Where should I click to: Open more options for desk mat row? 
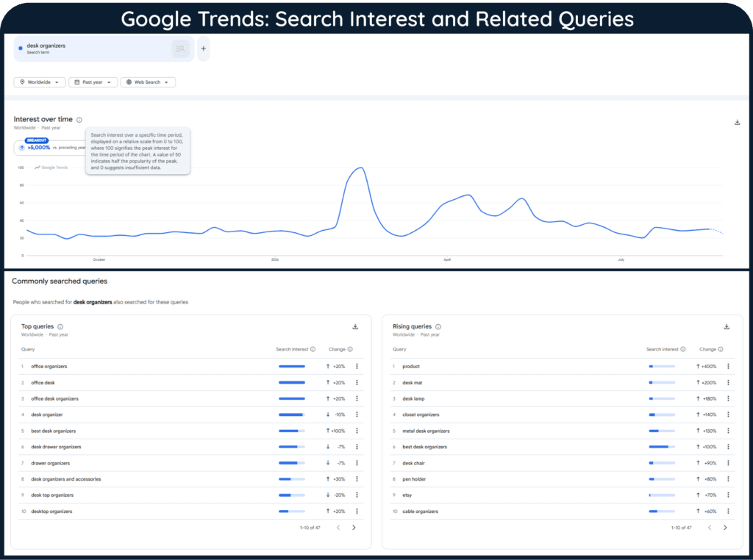click(728, 382)
